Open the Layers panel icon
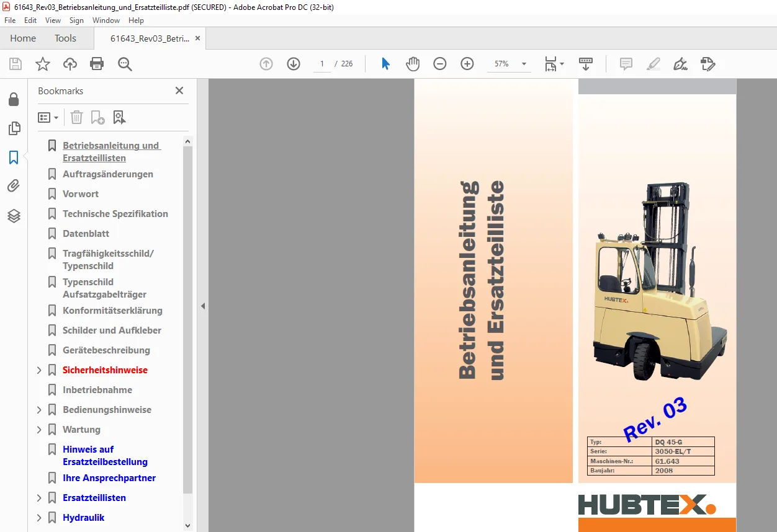Image resolution: width=777 pixels, height=532 pixels. click(x=14, y=216)
